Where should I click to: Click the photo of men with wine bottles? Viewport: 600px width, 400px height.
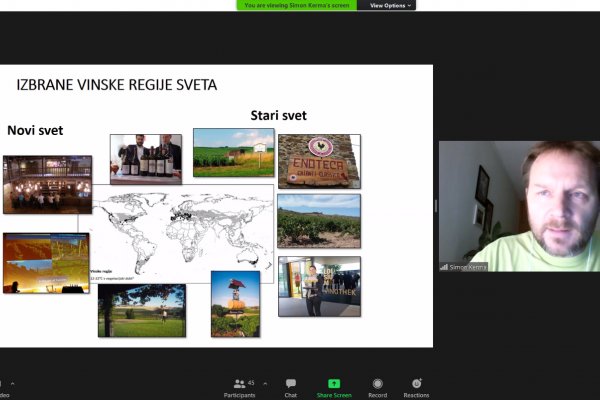coord(146,158)
